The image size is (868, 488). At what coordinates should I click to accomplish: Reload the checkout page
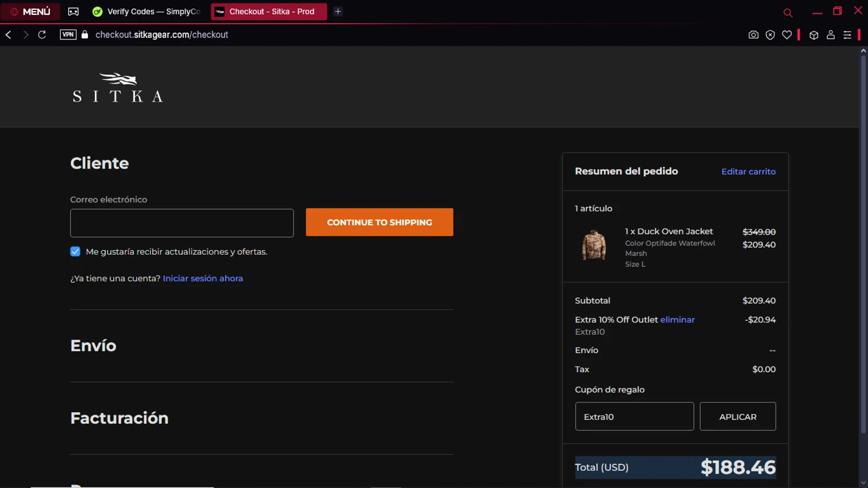42,35
